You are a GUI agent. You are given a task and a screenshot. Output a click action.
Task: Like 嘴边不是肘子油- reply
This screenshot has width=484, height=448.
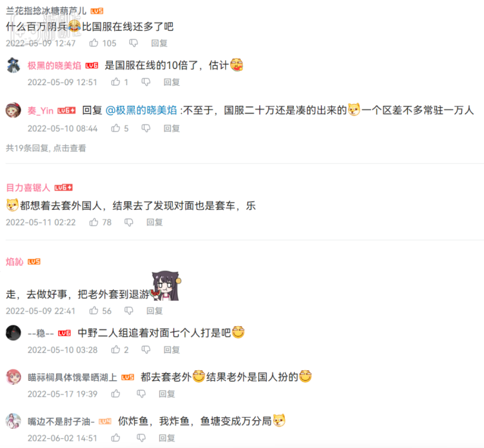click(116, 438)
